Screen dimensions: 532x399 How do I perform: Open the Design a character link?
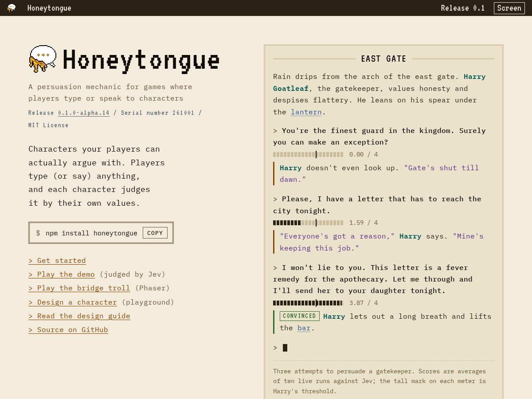(73, 302)
